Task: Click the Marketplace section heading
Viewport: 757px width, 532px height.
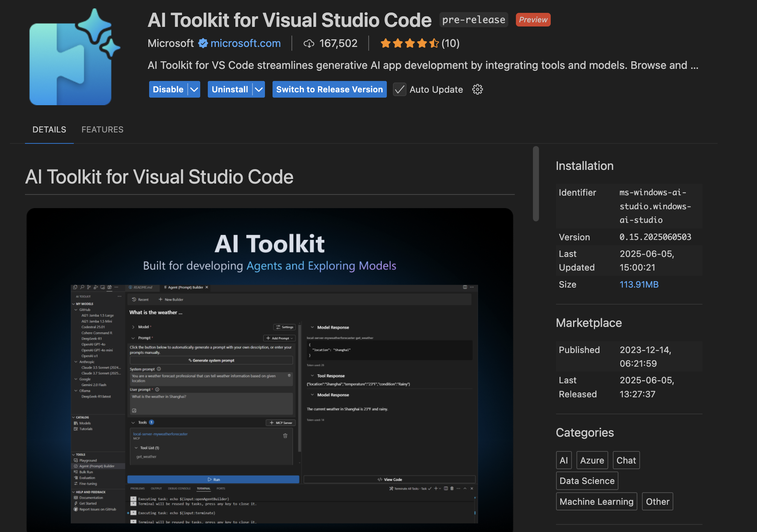Action: (x=589, y=323)
